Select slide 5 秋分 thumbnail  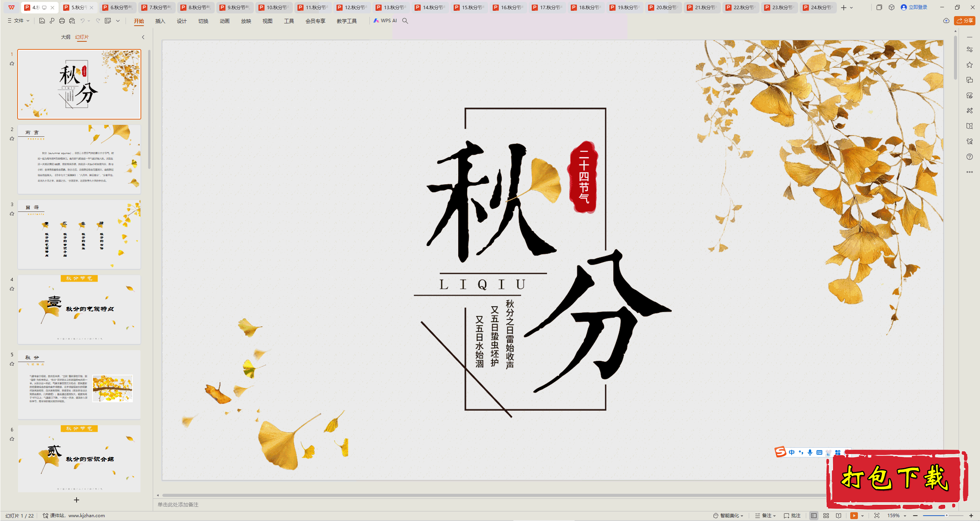[x=79, y=384]
